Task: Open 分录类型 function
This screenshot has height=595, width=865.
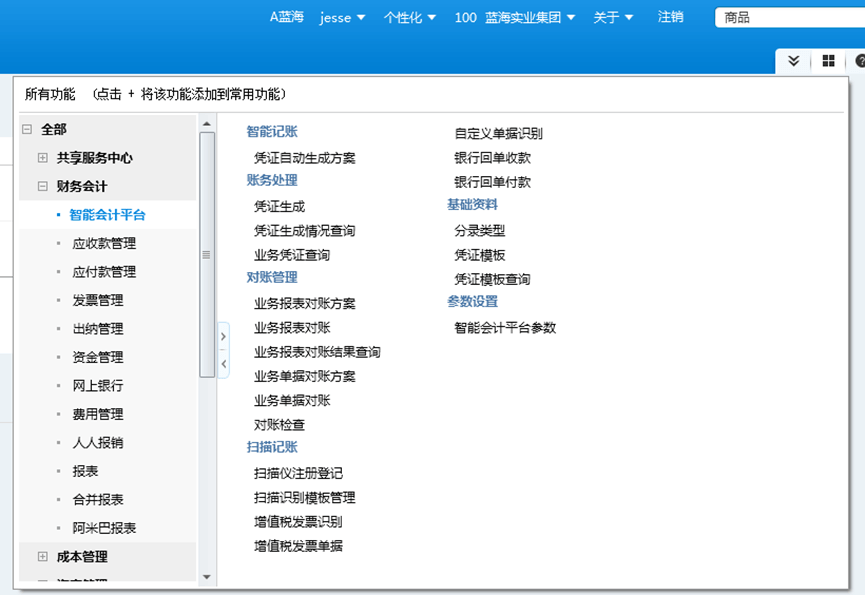Action: pyautogui.click(x=479, y=231)
